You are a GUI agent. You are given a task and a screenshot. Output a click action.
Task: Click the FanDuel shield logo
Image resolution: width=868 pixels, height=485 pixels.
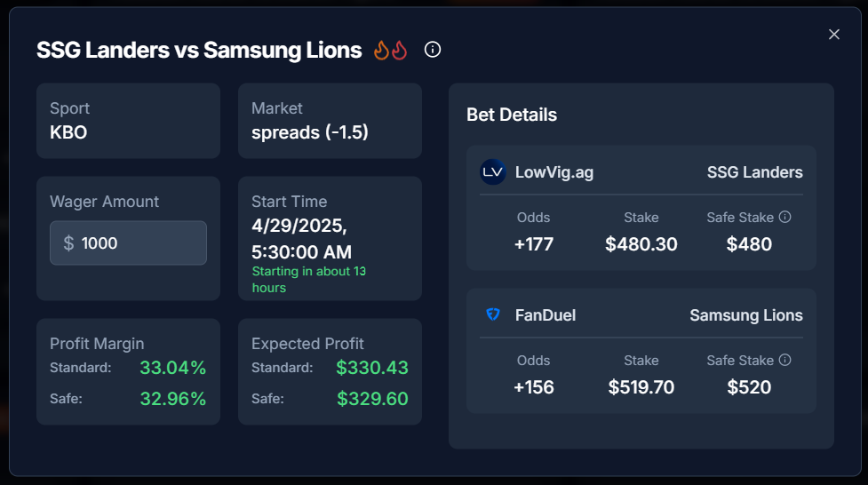tap(493, 314)
